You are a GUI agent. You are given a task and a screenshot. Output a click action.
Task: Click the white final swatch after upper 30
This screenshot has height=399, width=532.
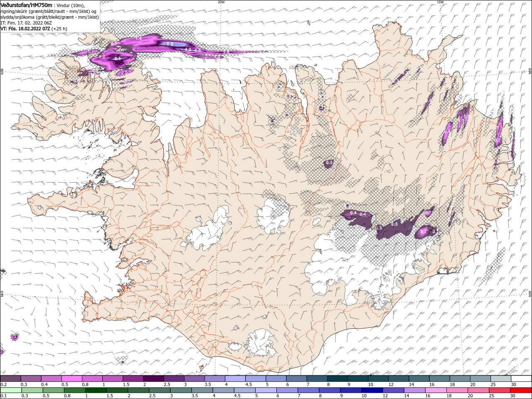coord(521,379)
